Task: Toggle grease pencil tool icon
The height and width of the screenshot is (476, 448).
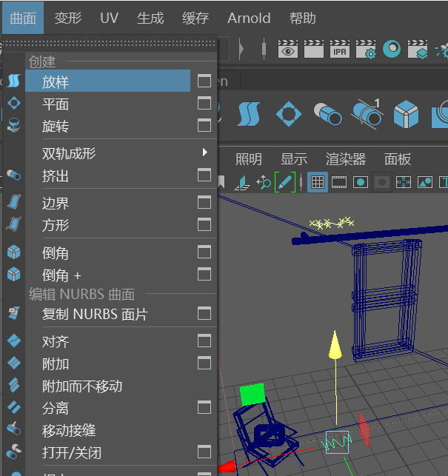Action: point(285,182)
